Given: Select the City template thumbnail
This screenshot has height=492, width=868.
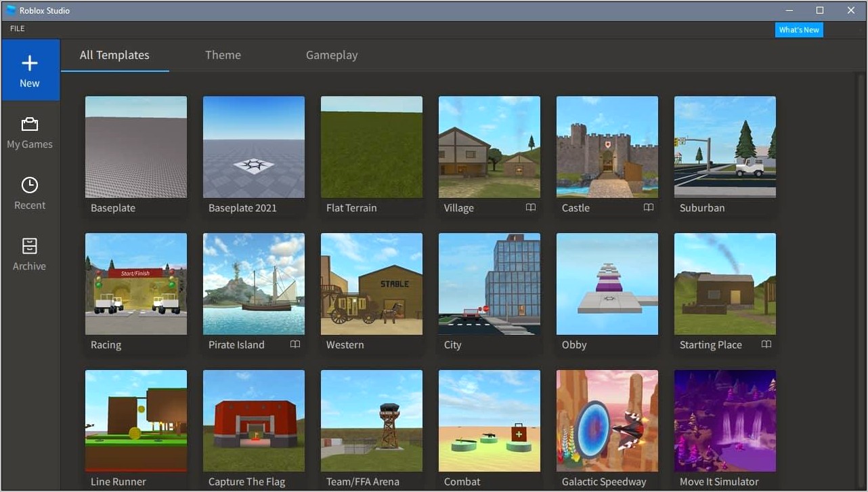Looking at the screenshot, I should (490, 284).
